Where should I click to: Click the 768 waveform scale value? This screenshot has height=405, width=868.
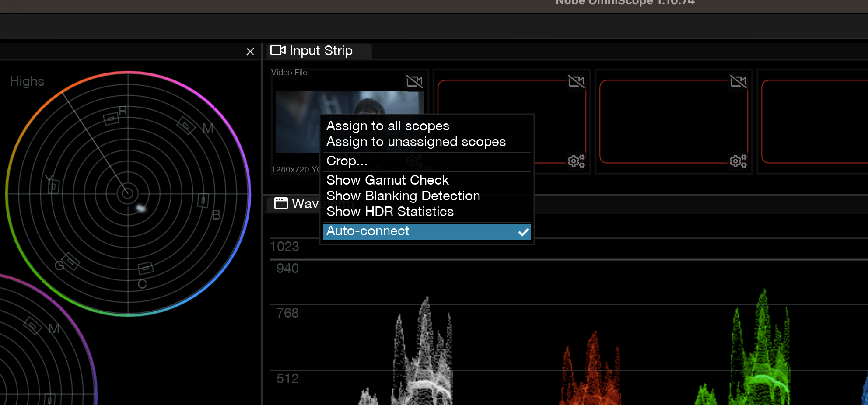click(x=287, y=313)
